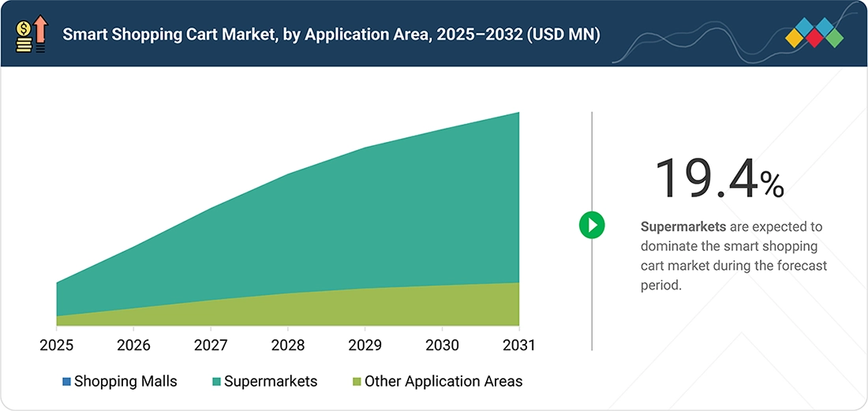This screenshot has height=411, width=868.
Task: Click the Shopping Malls blue legend swatch
Action: pyautogui.click(x=66, y=382)
